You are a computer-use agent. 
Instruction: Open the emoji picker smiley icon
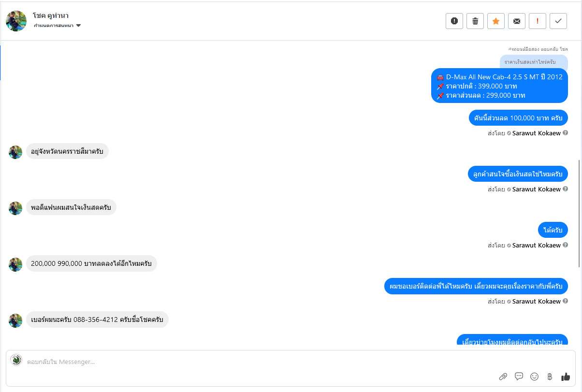pos(534,376)
